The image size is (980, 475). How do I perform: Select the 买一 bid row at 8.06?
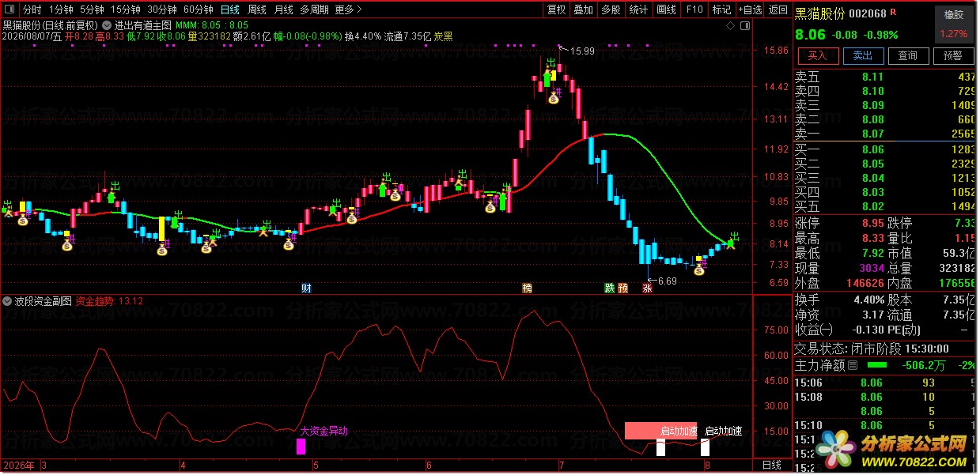885,149
